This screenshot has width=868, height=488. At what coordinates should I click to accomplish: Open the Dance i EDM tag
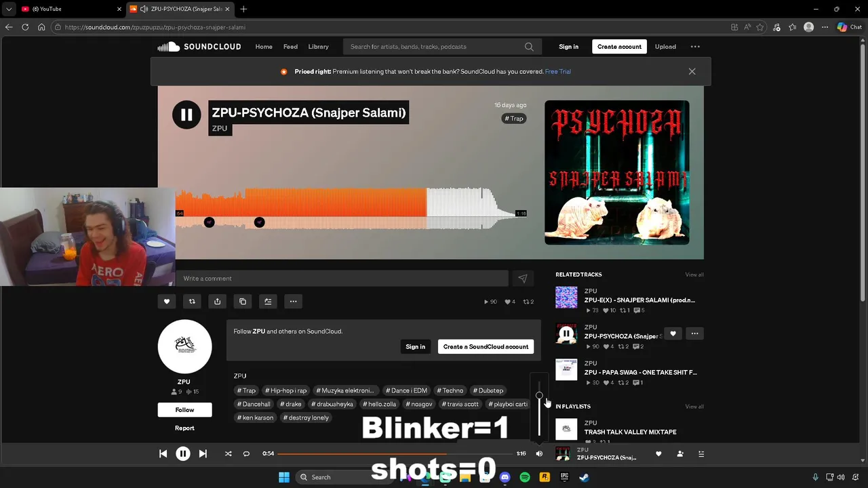[x=407, y=390]
